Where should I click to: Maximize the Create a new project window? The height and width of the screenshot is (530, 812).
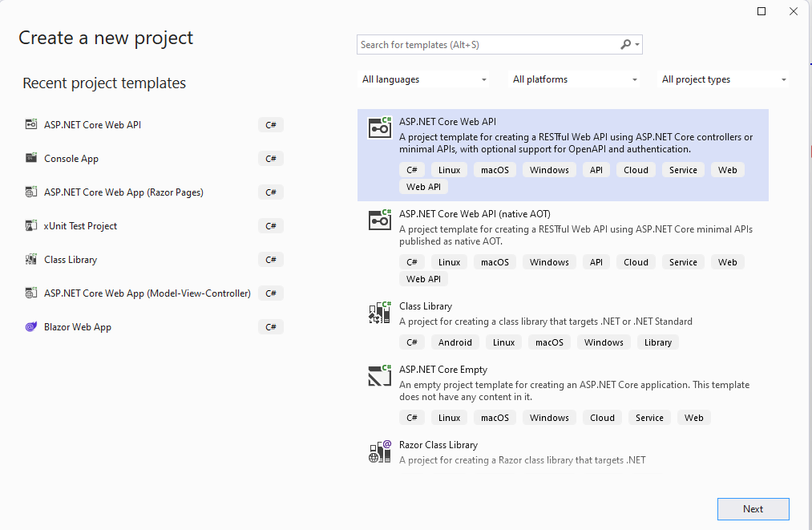762,11
